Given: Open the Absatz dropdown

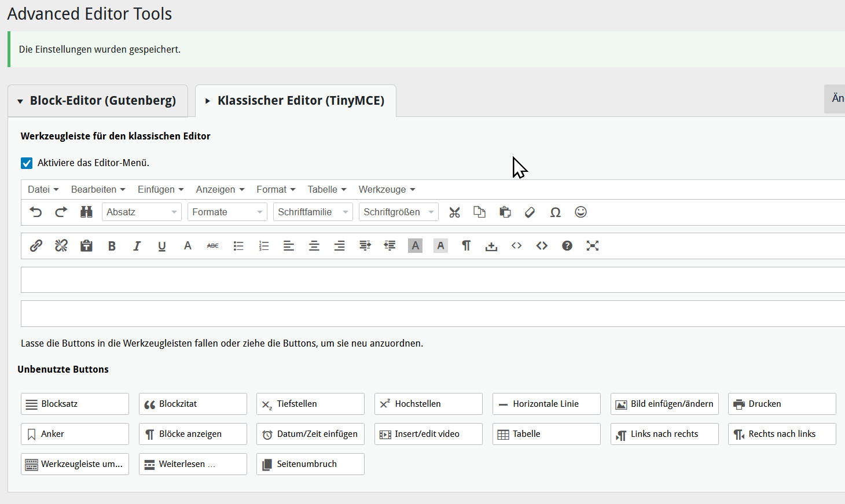Looking at the screenshot, I should tap(142, 212).
